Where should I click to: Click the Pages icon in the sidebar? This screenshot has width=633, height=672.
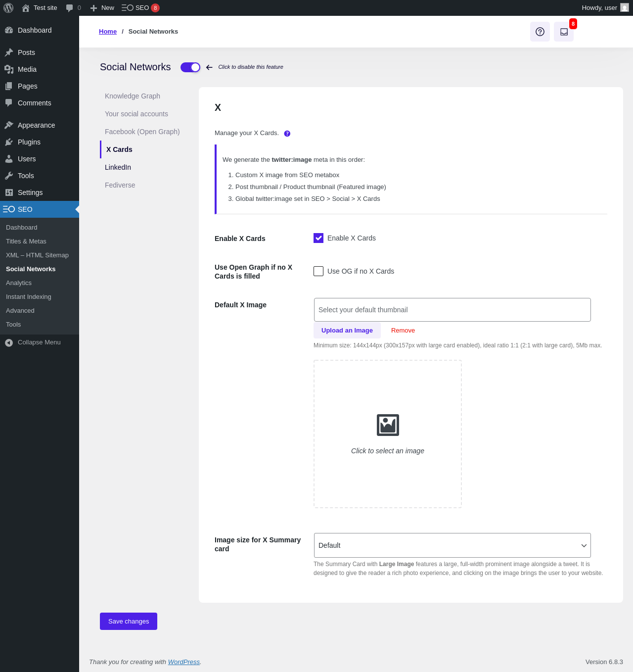(x=9, y=86)
